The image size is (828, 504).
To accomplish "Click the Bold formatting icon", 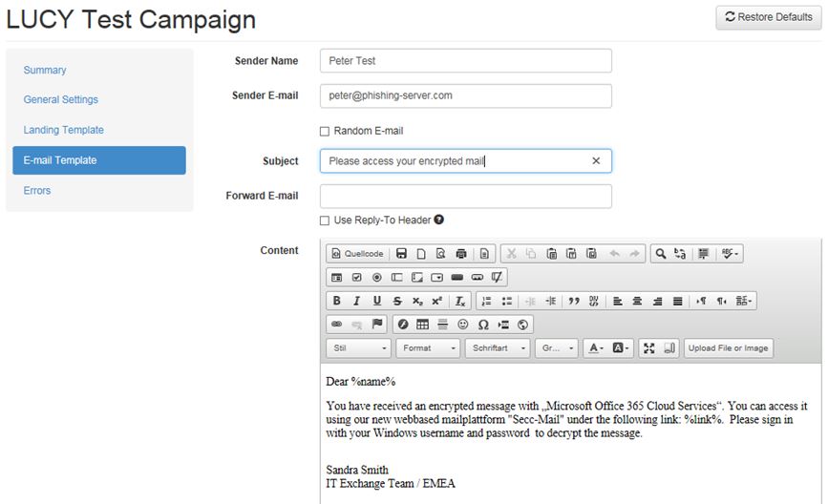I will (x=337, y=301).
